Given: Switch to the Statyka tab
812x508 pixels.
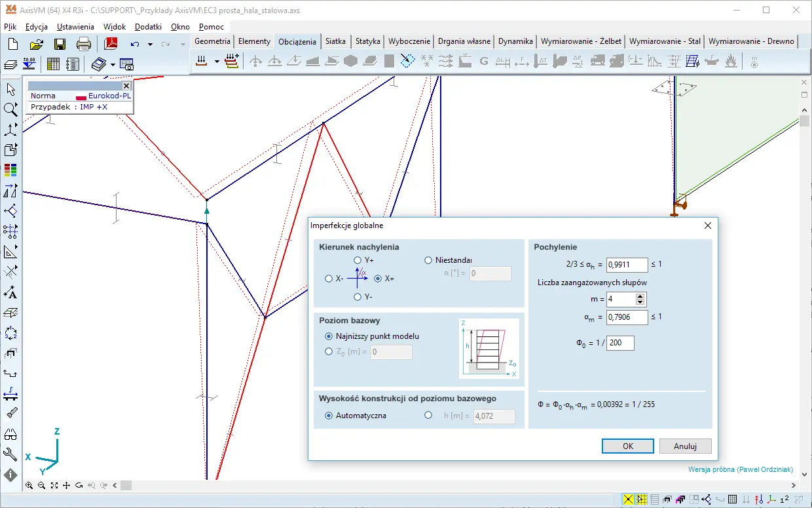Looking at the screenshot, I should [x=367, y=41].
